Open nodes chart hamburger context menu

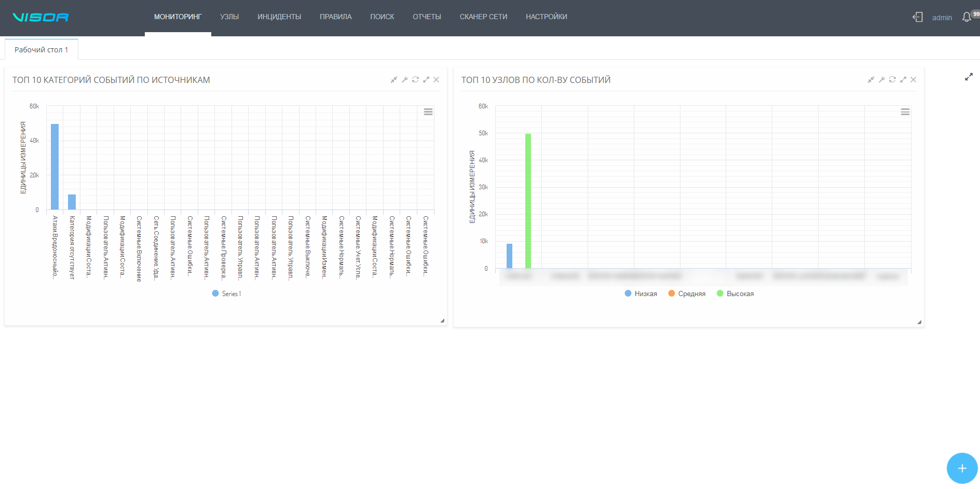[905, 112]
